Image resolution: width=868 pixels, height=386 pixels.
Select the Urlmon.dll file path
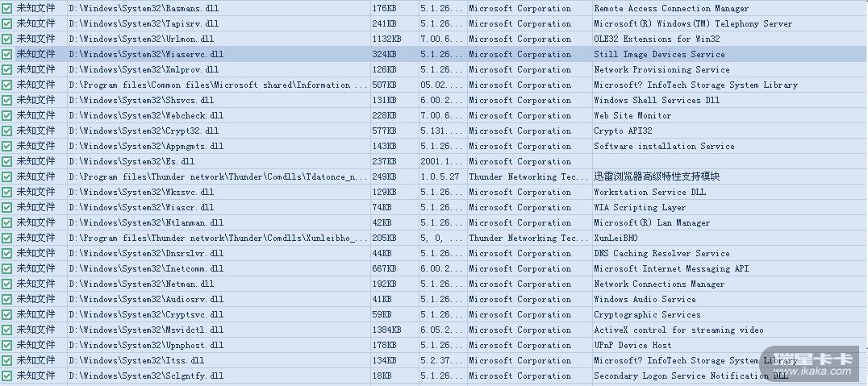tap(142, 39)
